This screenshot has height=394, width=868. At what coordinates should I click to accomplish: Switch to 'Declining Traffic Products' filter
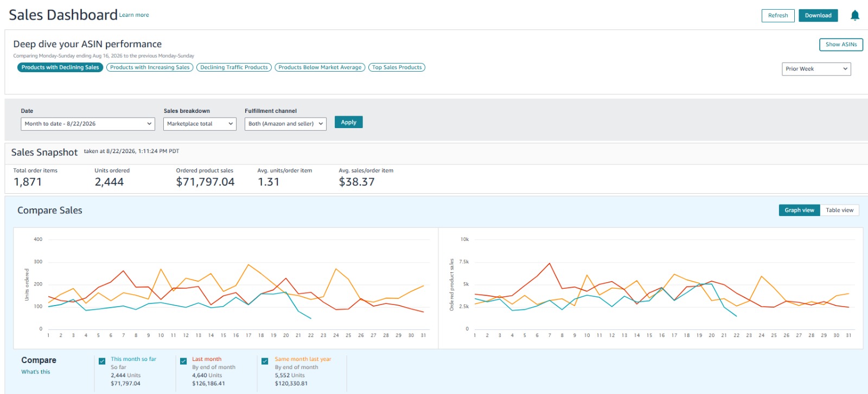[234, 67]
